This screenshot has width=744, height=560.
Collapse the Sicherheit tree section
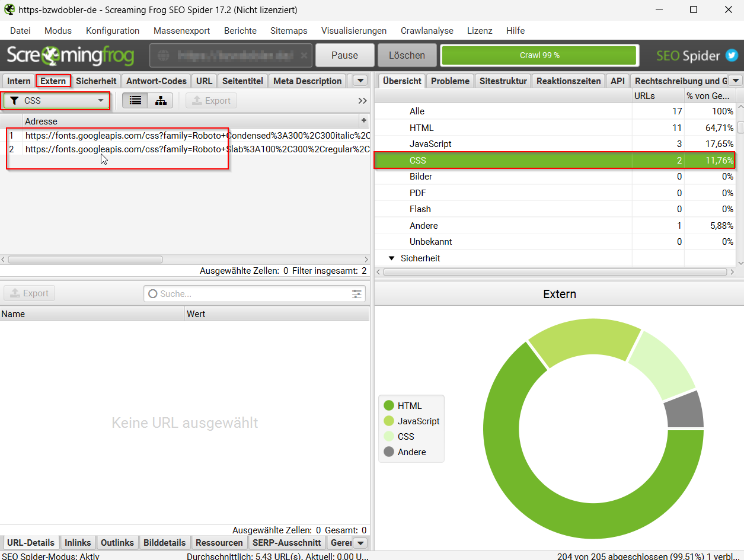pyautogui.click(x=391, y=258)
